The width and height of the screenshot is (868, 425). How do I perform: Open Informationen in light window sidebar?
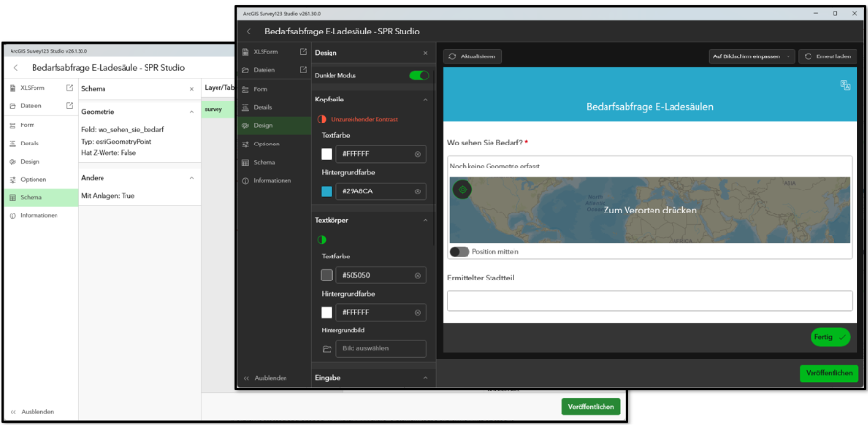41,215
